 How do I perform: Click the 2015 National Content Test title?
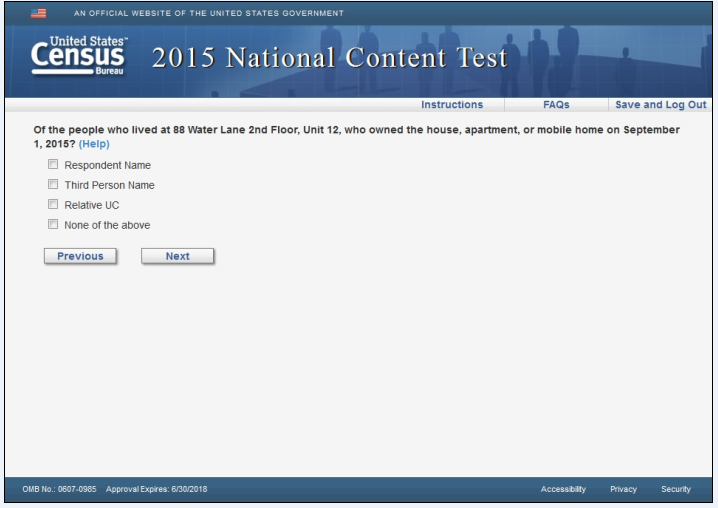[x=329, y=58]
